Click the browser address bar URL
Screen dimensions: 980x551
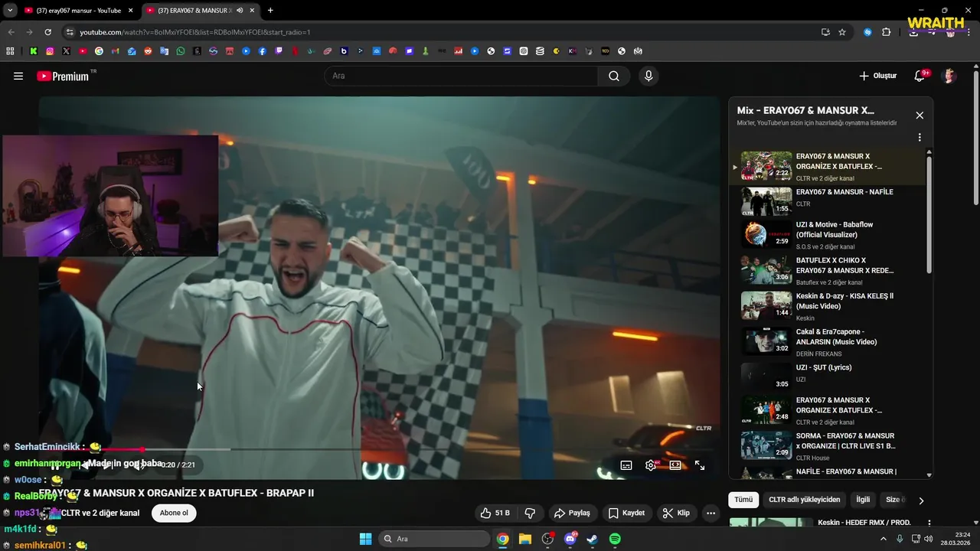coord(195,32)
